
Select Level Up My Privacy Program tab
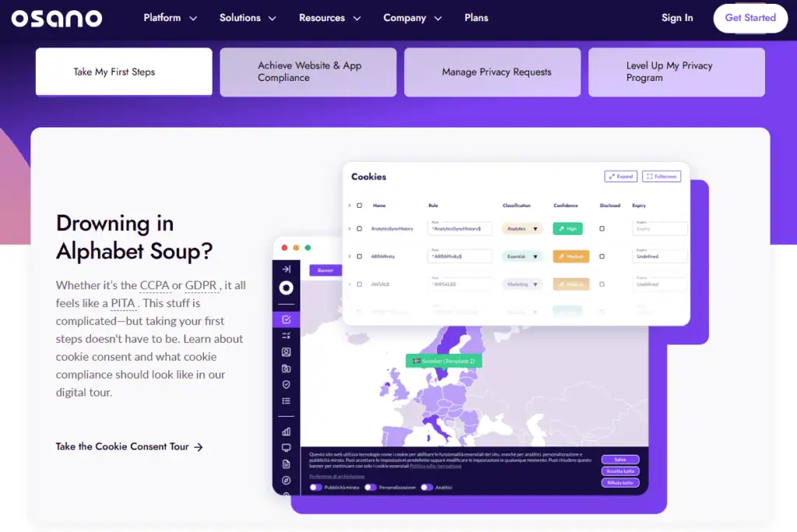(676, 72)
